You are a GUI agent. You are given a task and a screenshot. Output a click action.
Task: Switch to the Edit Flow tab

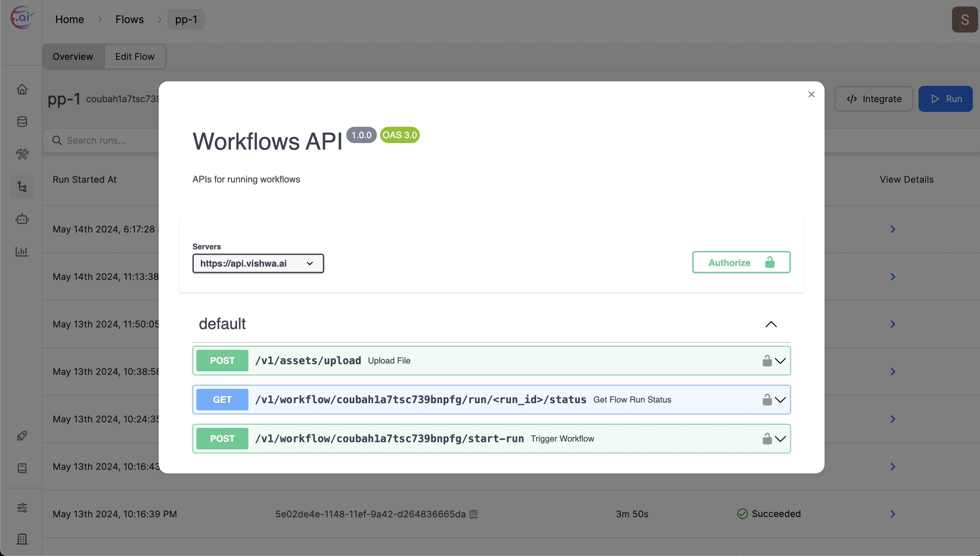[135, 57]
